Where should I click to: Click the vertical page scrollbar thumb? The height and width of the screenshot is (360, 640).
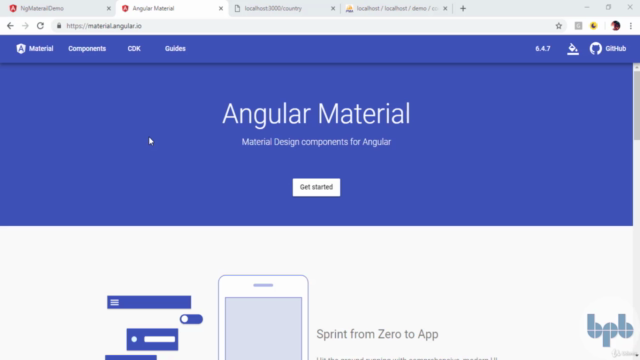(x=636, y=107)
